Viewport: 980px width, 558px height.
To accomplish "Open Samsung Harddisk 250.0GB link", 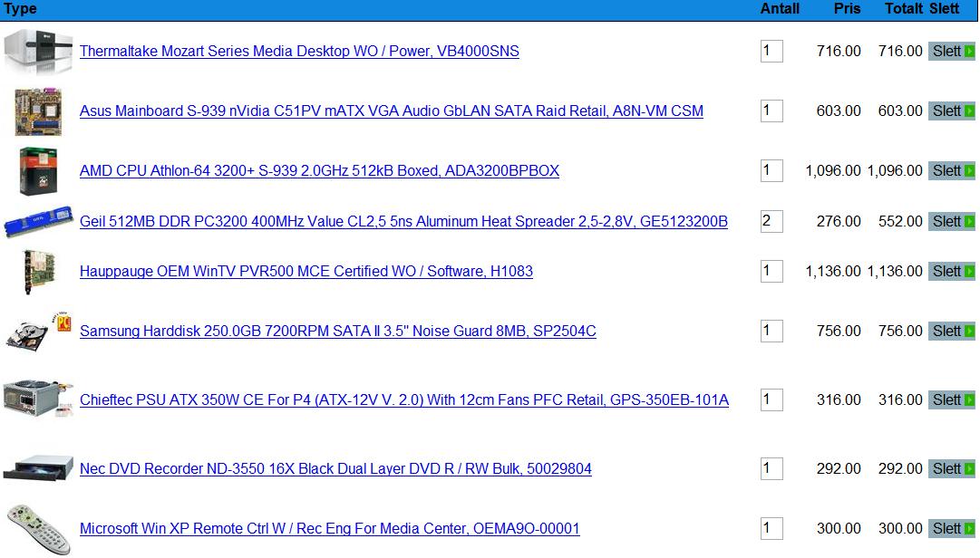I will pos(338,332).
